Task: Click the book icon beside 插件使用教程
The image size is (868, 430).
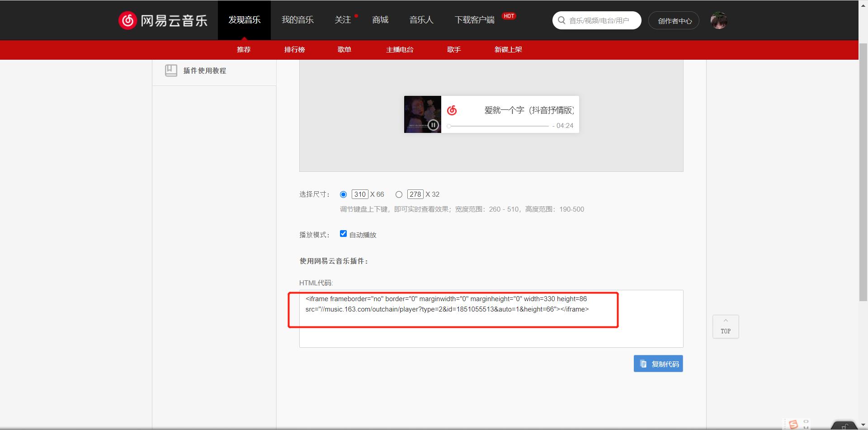Action: [x=171, y=70]
